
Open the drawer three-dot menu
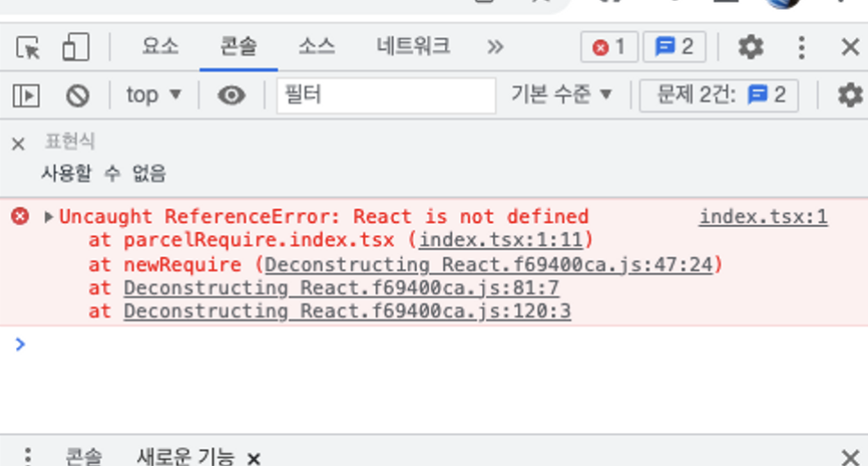tap(28, 456)
